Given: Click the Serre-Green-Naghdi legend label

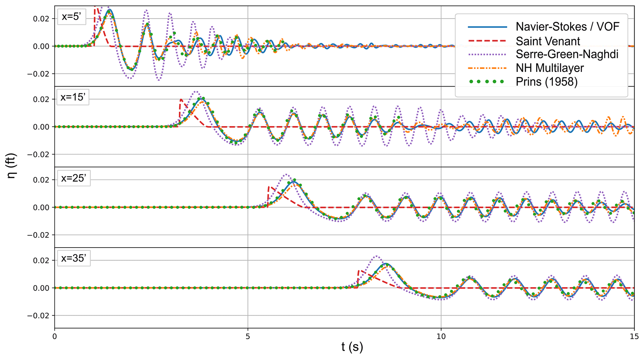Looking at the screenshot, I should click(567, 54).
